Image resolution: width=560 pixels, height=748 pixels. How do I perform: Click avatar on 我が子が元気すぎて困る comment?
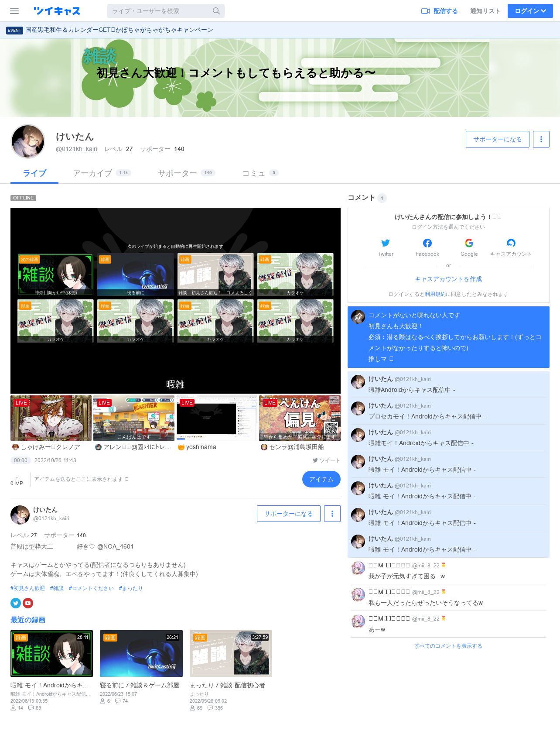point(358,568)
